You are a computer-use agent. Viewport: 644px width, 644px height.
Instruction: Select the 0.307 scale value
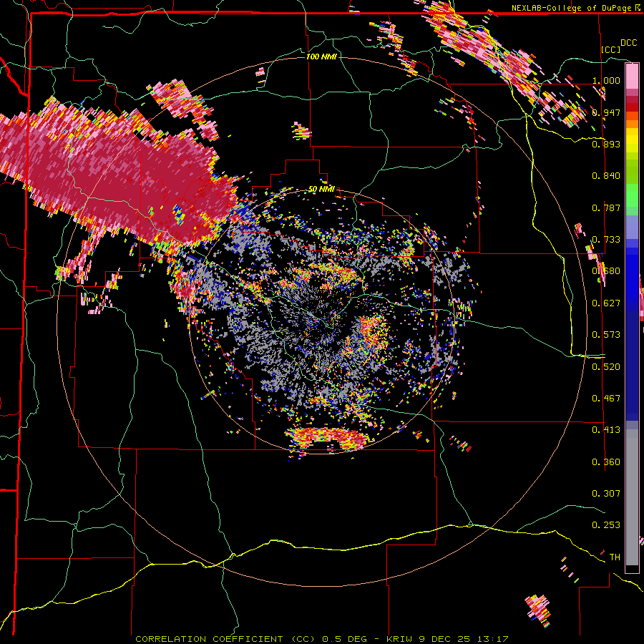[x=606, y=493]
